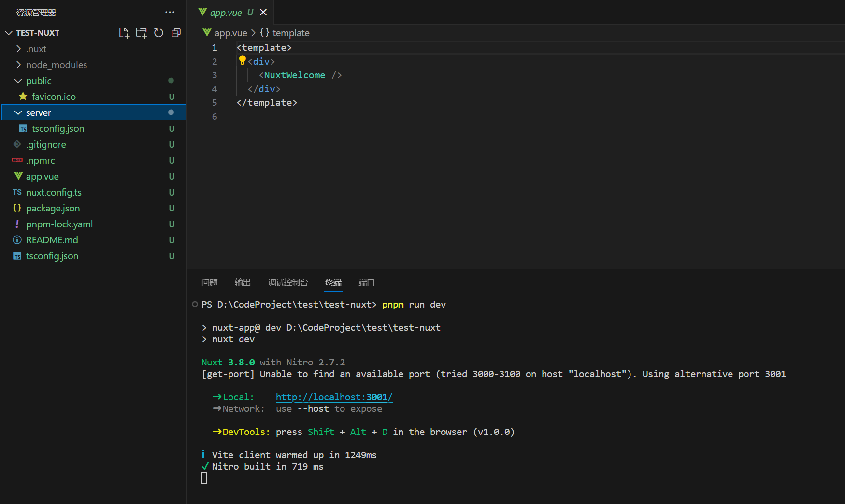Click template in the breadcrumb
Screen dimensions: 845x504
click(x=291, y=33)
